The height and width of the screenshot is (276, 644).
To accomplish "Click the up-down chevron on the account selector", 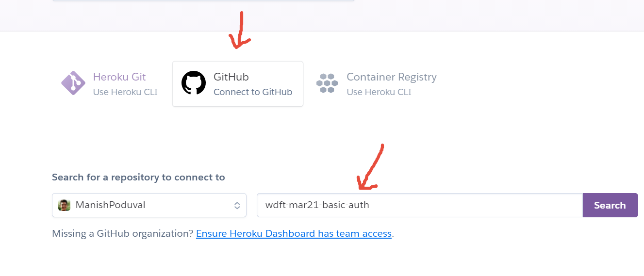I will pyautogui.click(x=237, y=205).
